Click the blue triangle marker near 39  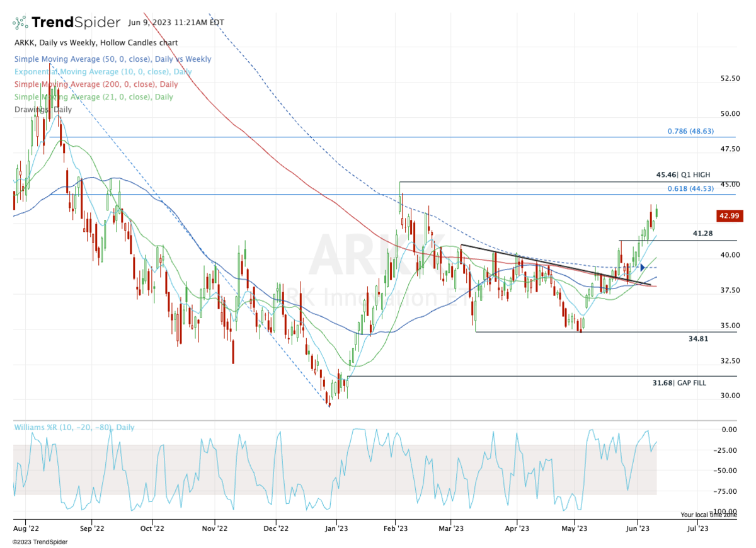coord(642,268)
